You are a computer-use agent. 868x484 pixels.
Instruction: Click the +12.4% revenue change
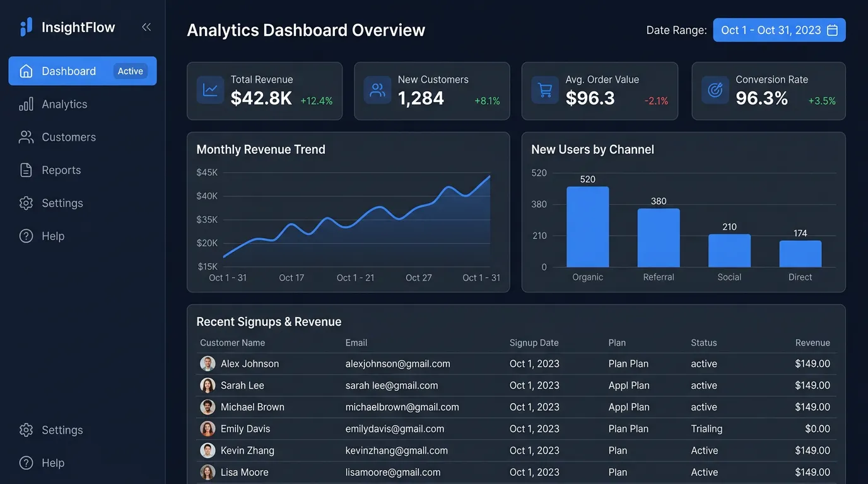pos(317,101)
